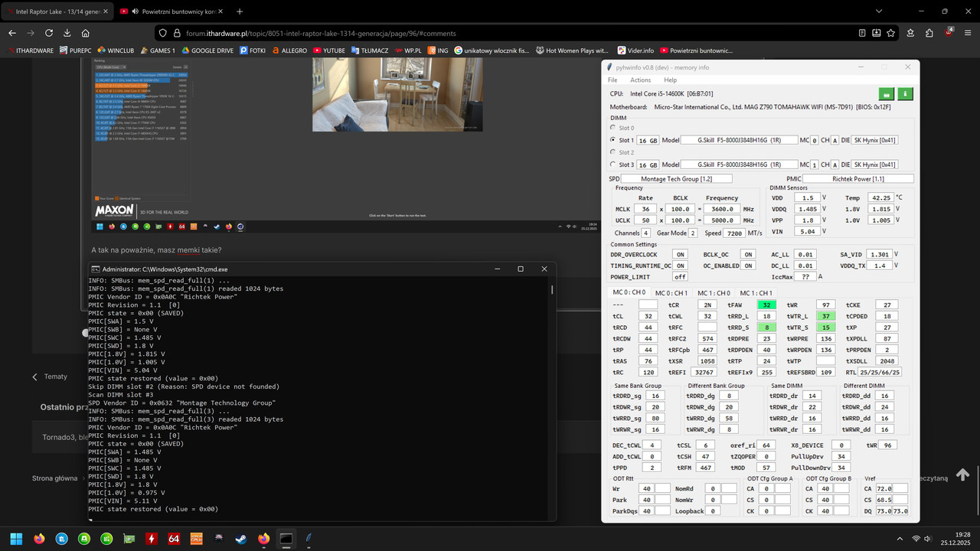Open the GOOGLE DRIVE bookmark
The image size is (980, 551).
click(206, 51)
